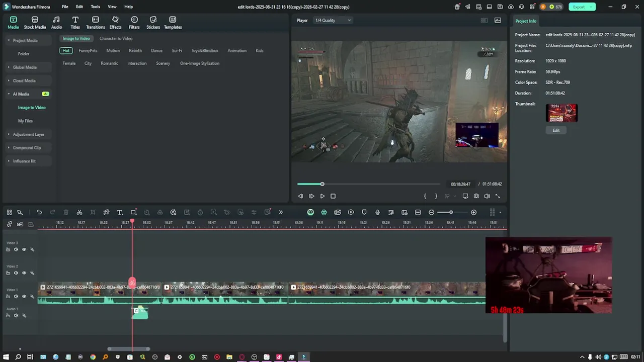Click the Mark In curly brace
This screenshot has height=362, width=644.
pyautogui.click(x=425, y=196)
